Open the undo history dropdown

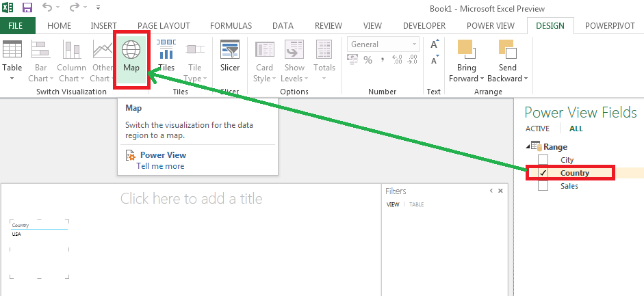[57, 8]
